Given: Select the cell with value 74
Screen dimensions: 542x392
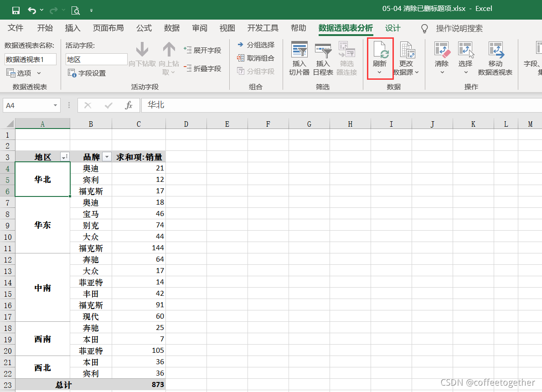Looking at the screenshot, I should coord(139,225).
